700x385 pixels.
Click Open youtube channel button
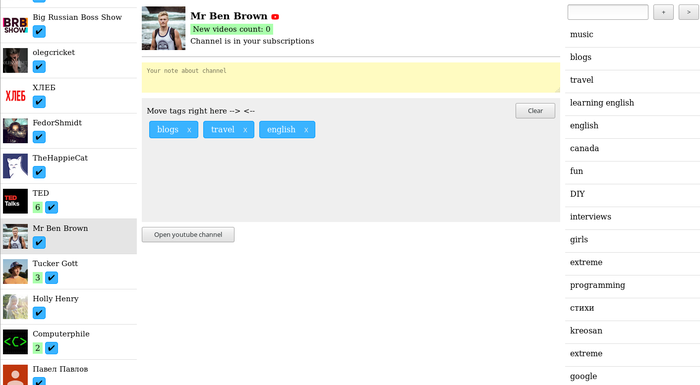(188, 234)
